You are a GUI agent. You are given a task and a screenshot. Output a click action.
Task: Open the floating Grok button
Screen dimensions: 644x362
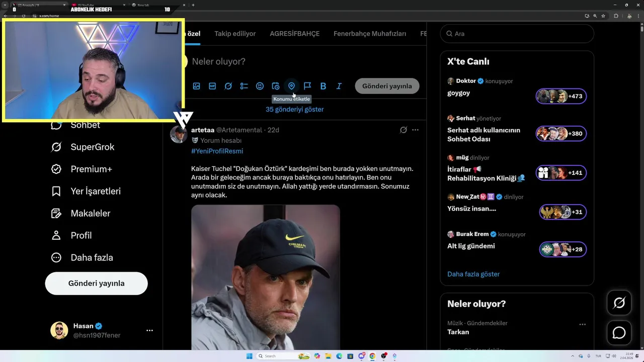[x=619, y=303]
